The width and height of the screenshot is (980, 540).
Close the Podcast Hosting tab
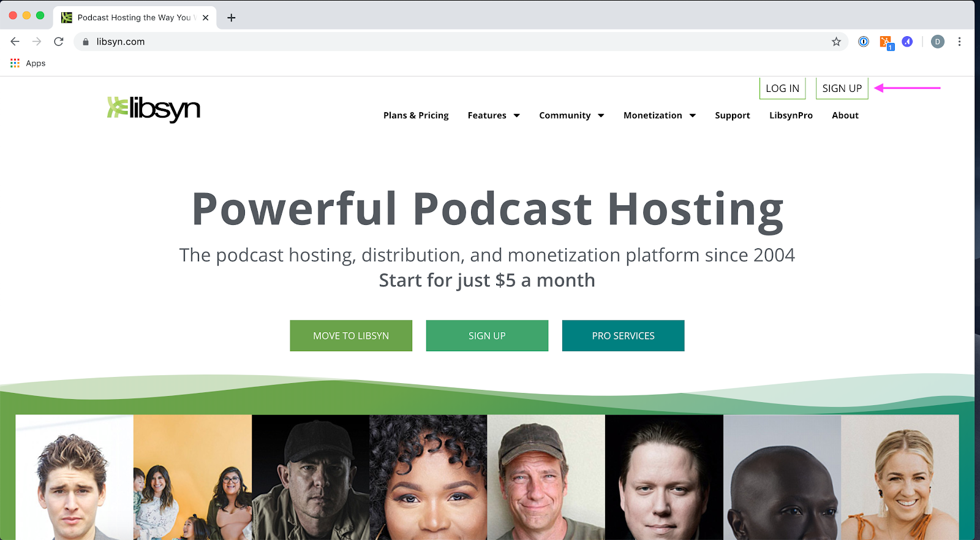tap(205, 18)
